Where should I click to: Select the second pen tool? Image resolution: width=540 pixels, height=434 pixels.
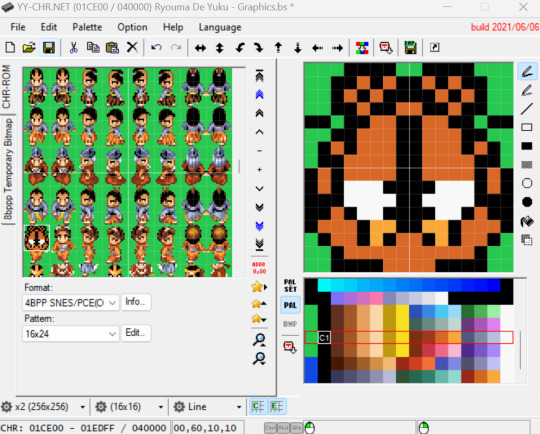click(x=527, y=90)
